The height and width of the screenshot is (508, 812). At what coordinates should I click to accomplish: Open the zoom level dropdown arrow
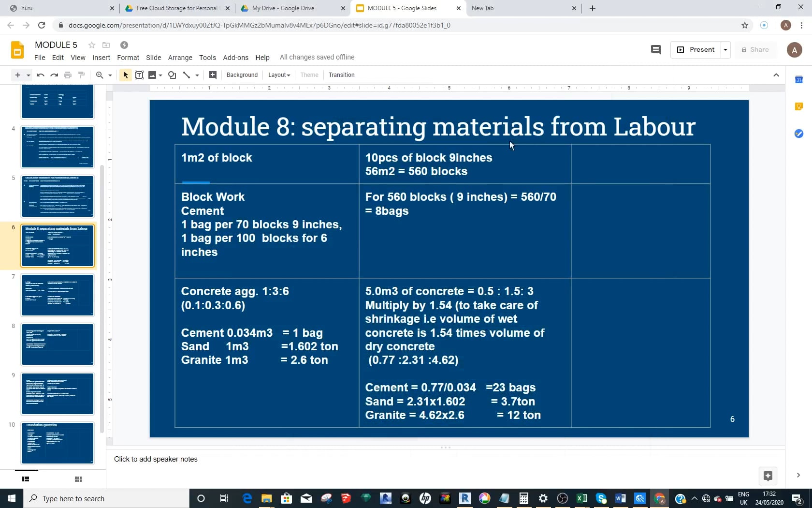[110, 75]
